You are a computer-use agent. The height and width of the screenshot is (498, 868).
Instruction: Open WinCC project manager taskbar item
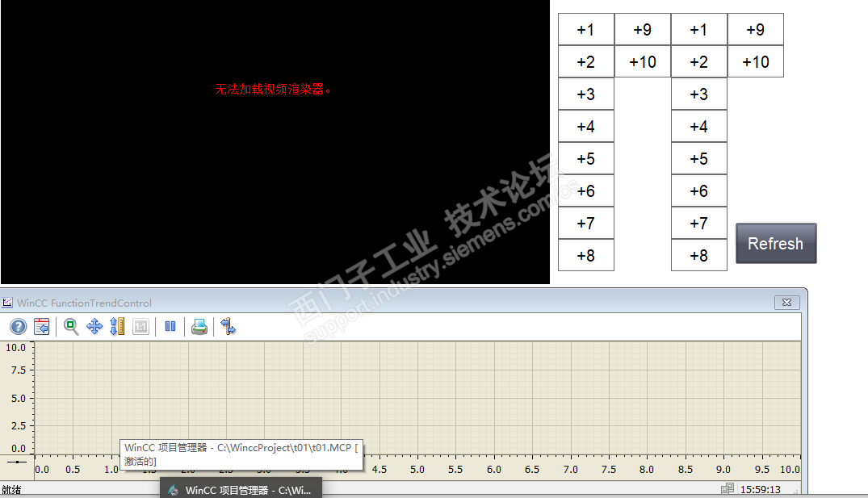coord(241,489)
